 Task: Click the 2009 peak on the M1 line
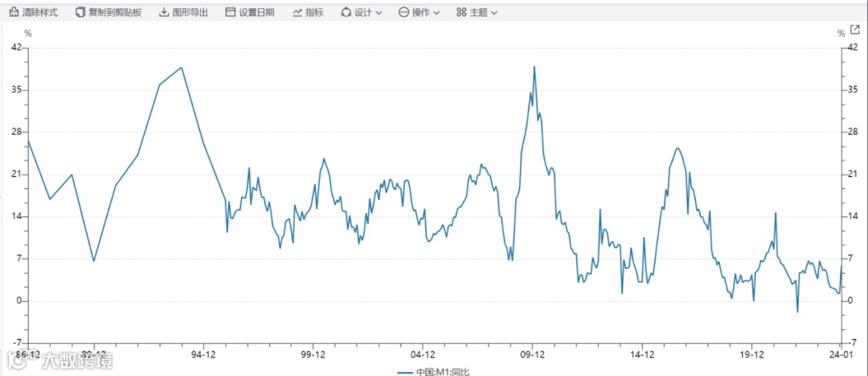coord(534,67)
